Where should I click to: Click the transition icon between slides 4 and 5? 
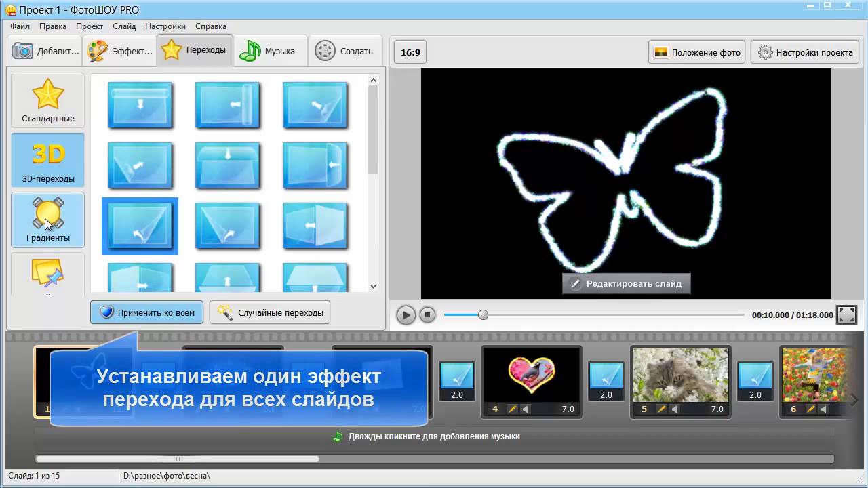[x=606, y=375]
